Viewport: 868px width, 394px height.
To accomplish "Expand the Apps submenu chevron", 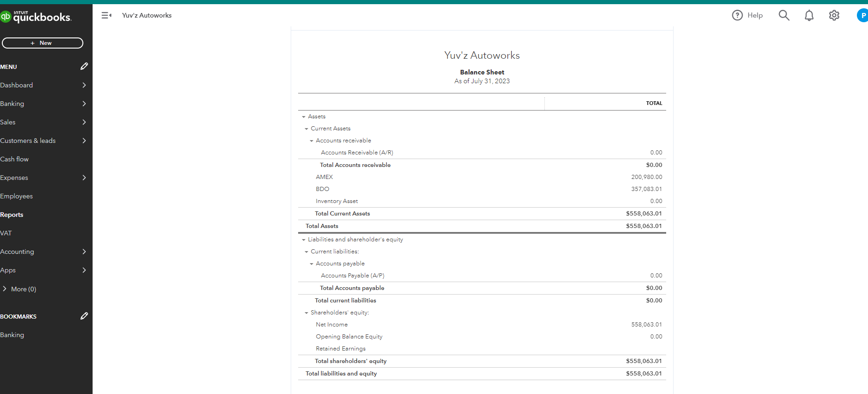I will coord(84,270).
